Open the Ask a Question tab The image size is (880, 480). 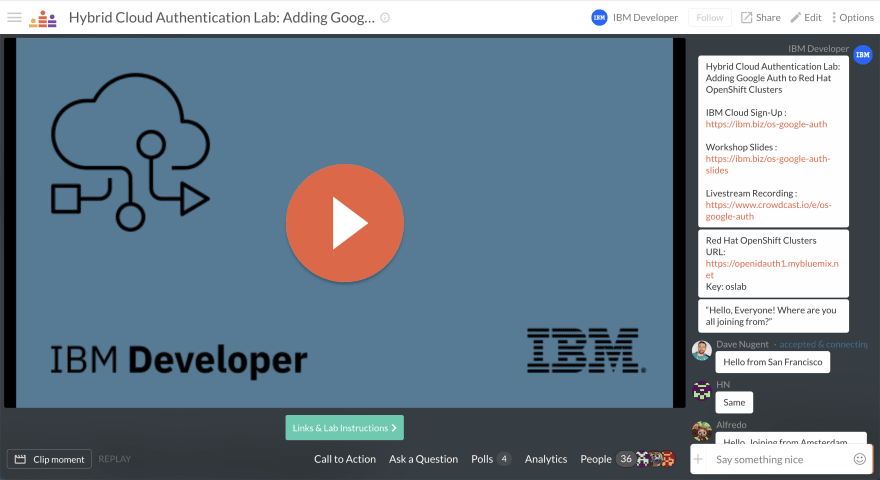pos(423,459)
